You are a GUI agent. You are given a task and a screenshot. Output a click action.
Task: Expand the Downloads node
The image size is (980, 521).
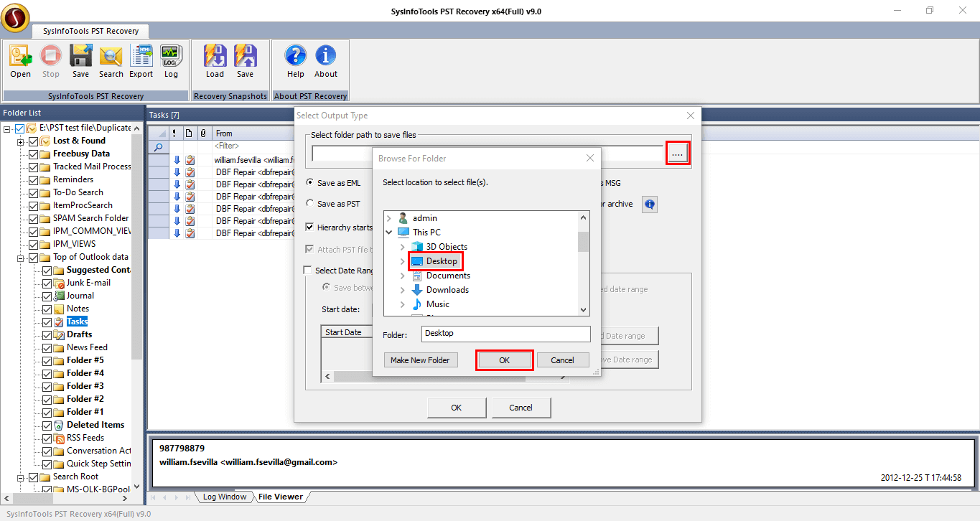[x=403, y=290]
